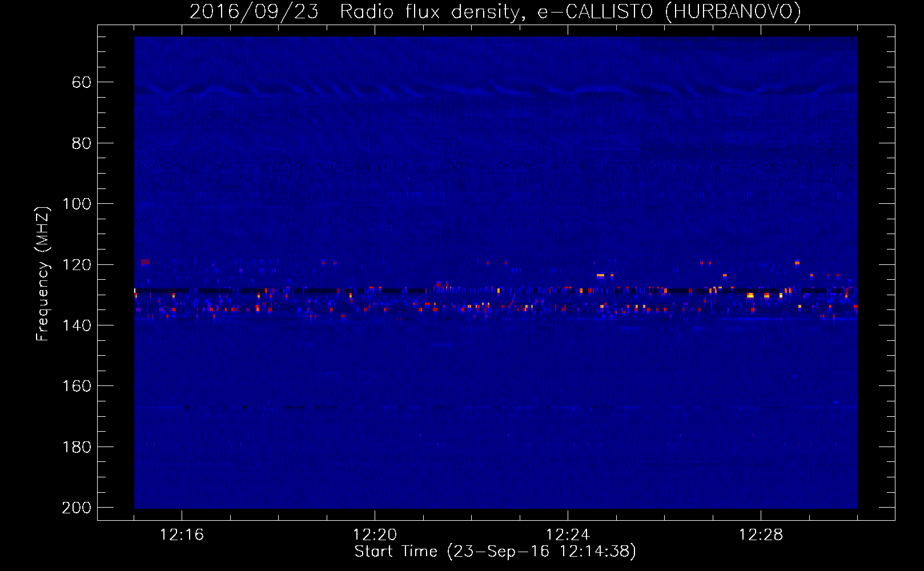This screenshot has height=571, width=924.
Task: Click the 180 frequency tick label
Action: tap(77, 447)
